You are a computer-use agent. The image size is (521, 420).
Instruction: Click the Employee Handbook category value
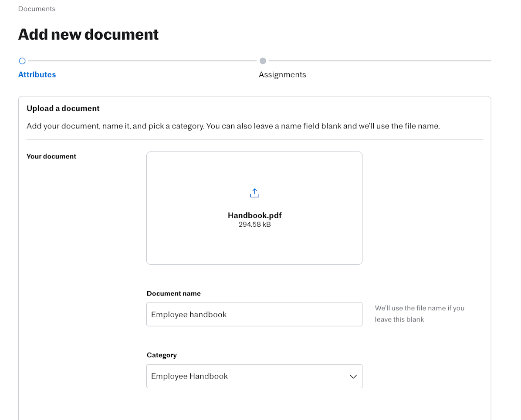[x=189, y=376]
